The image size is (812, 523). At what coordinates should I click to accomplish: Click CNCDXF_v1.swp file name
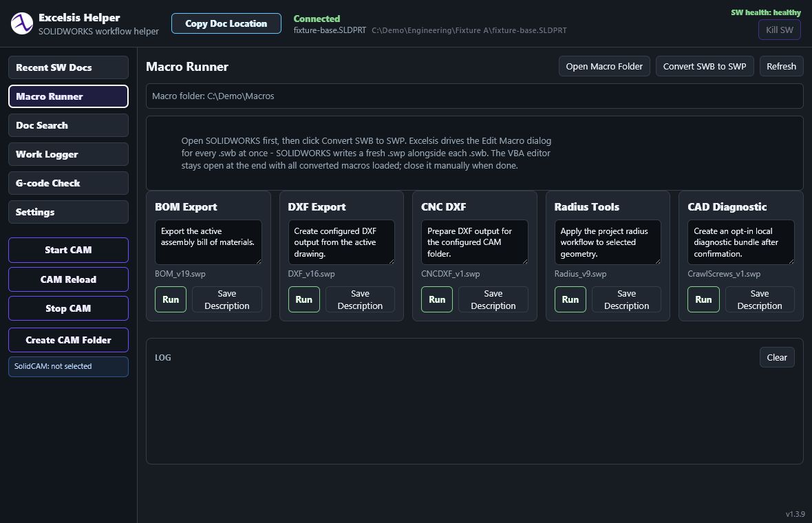pyautogui.click(x=451, y=274)
